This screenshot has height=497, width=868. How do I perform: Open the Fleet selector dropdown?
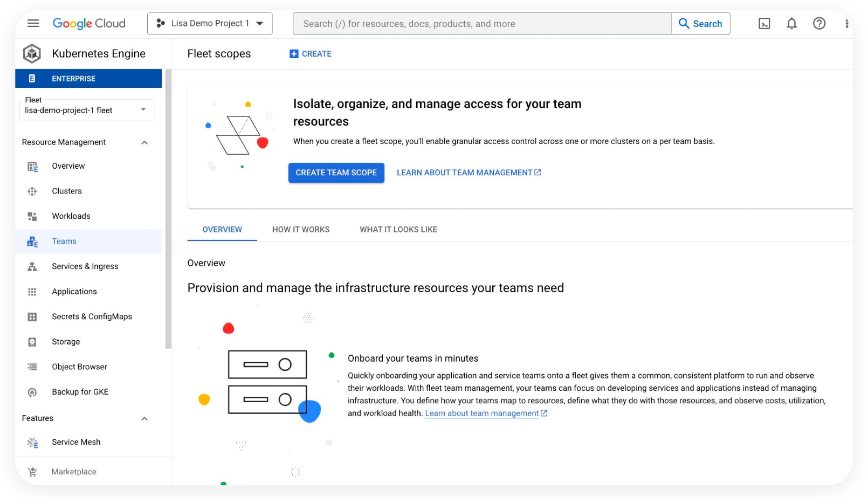click(87, 110)
